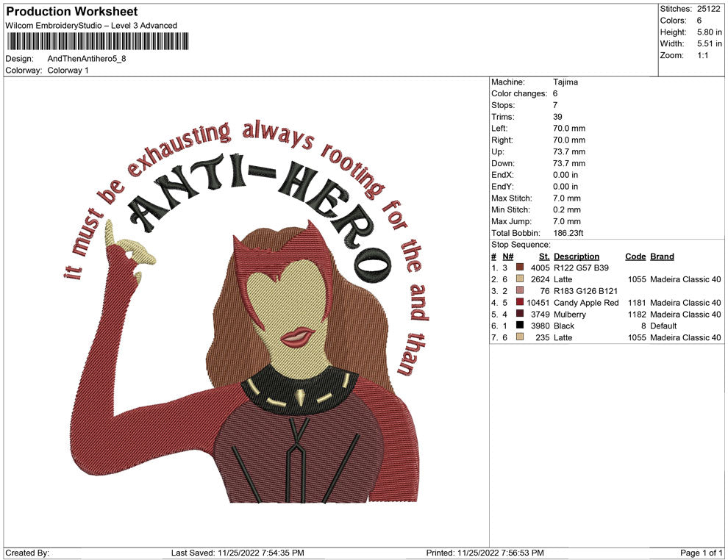
Task: Click the barcode under the studio name
Action: click(x=98, y=41)
